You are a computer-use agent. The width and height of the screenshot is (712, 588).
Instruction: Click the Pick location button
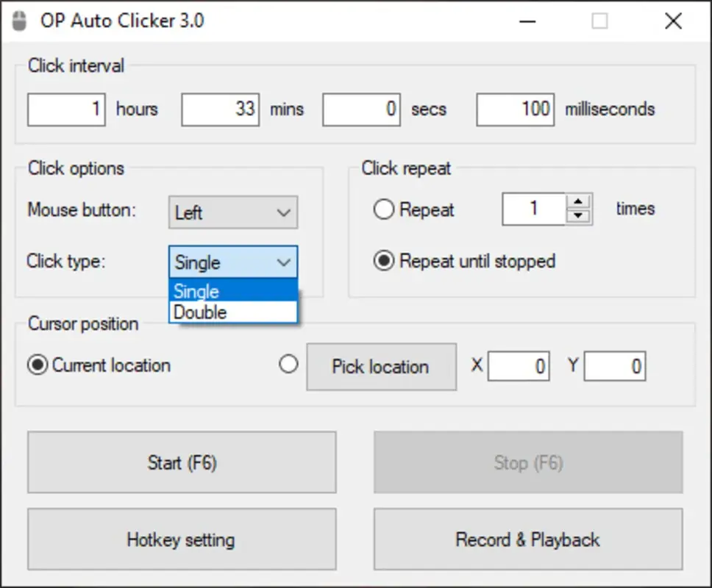pyautogui.click(x=381, y=367)
